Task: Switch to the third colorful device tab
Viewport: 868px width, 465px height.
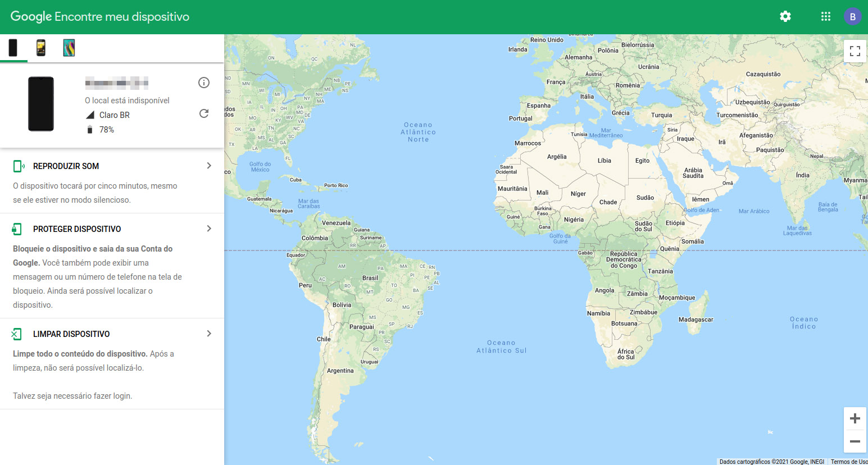Action: point(69,48)
